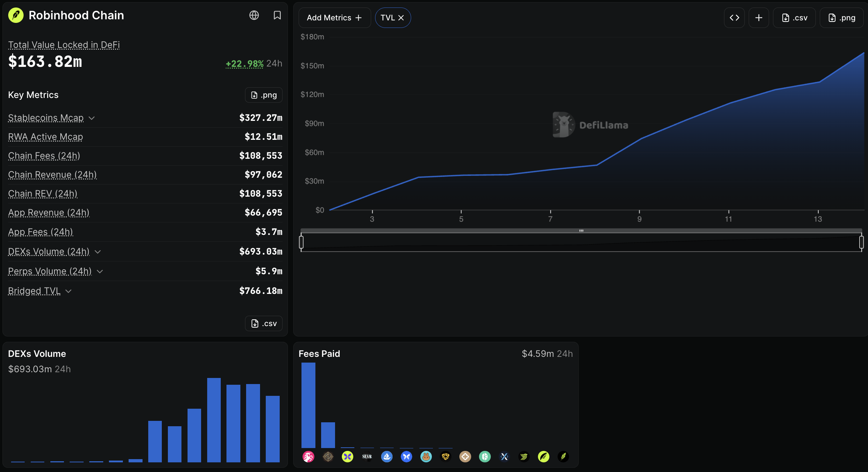Click the golden diamond-pattern protocol icon
This screenshot has height=472, width=868.
[x=328, y=457]
